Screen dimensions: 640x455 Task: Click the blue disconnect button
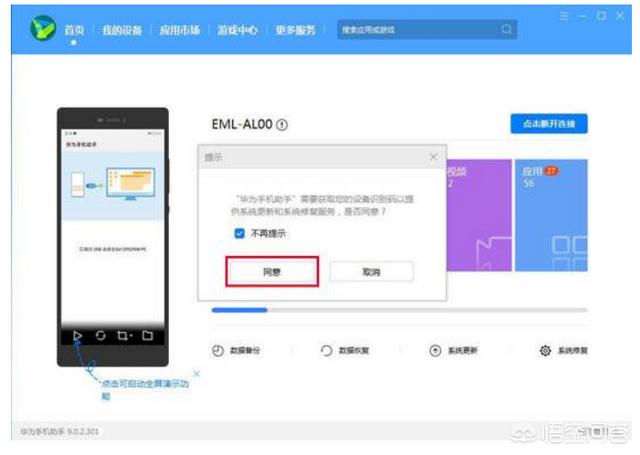click(549, 124)
